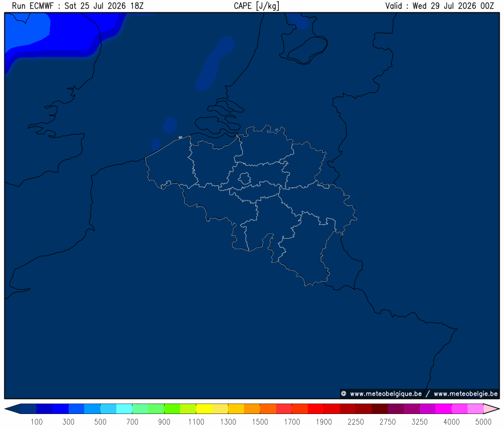Viewport: 504px width, 429px height.
Task: Click the legend value 1900
Action: pos(324,421)
